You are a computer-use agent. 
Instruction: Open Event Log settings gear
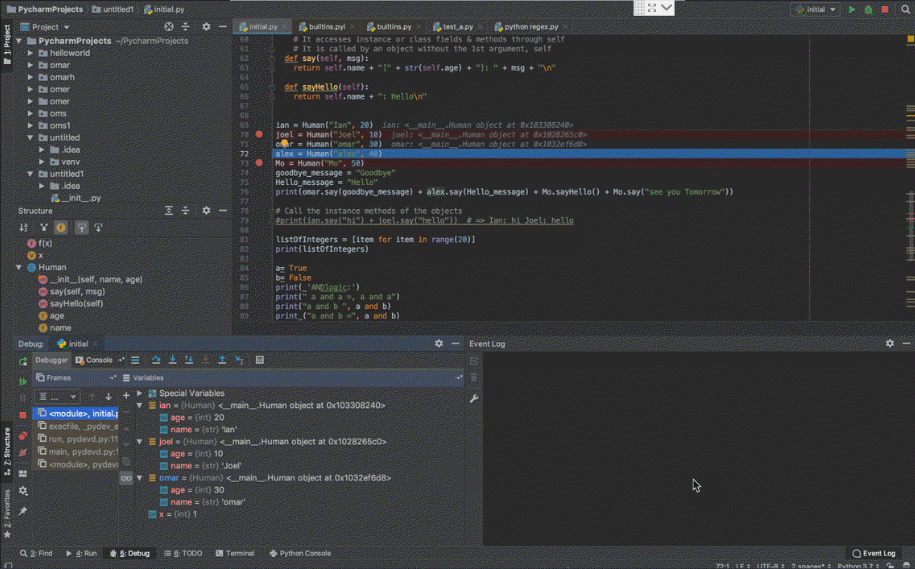click(x=890, y=344)
